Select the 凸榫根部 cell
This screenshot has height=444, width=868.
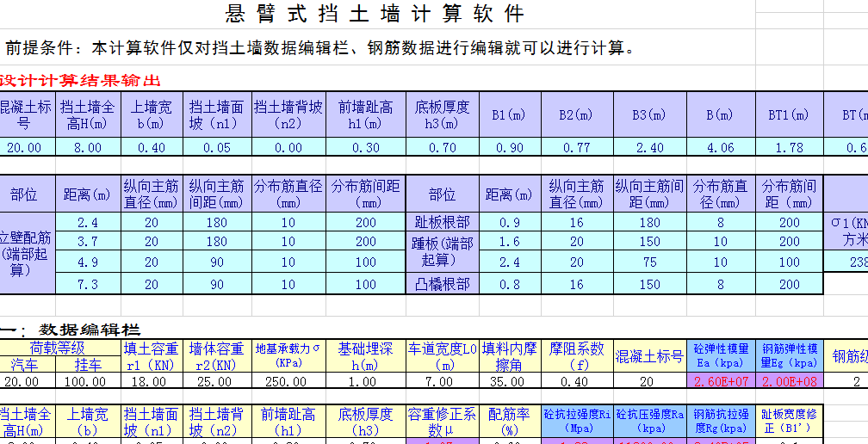click(443, 284)
